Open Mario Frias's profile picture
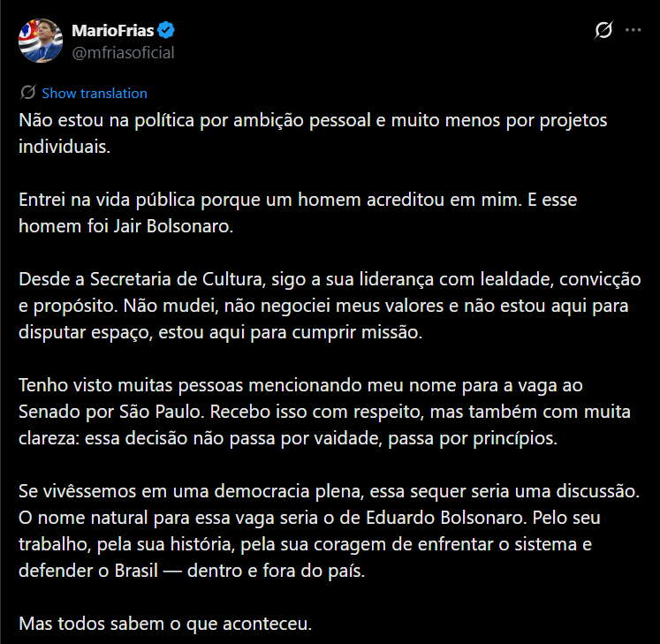 [x=41, y=41]
